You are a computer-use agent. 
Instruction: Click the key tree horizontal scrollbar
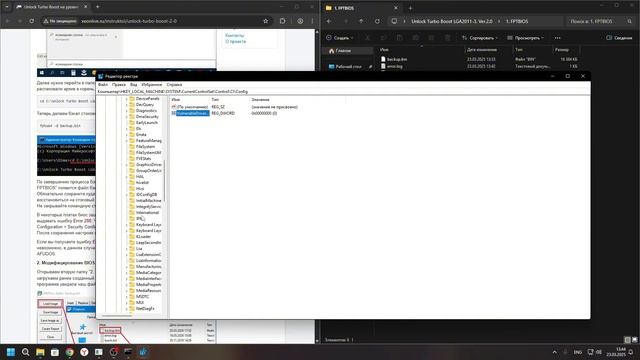point(117,316)
